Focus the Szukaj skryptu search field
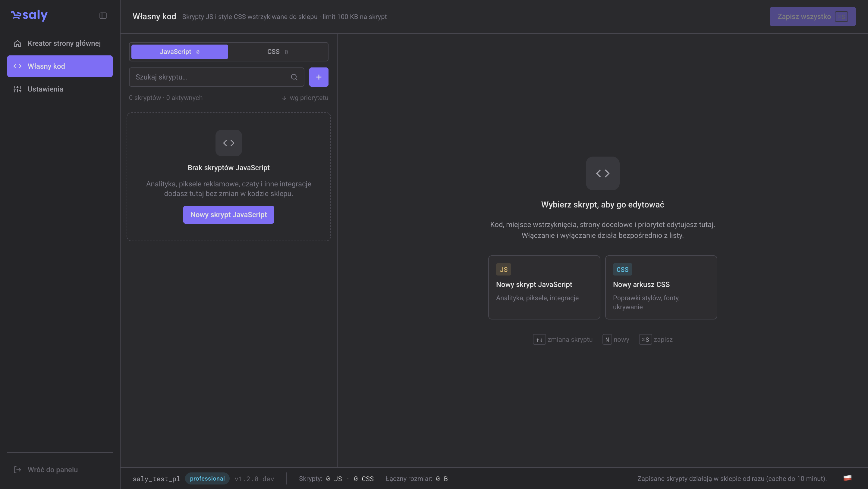Image resolution: width=868 pixels, height=489 pixels. pos(216,77)
